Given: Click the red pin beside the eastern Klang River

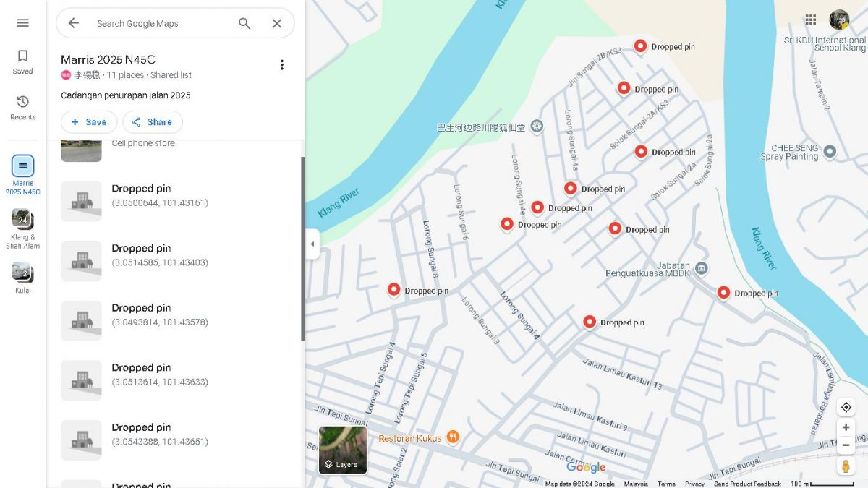Looking at the screenshot, I should point(723,293).
